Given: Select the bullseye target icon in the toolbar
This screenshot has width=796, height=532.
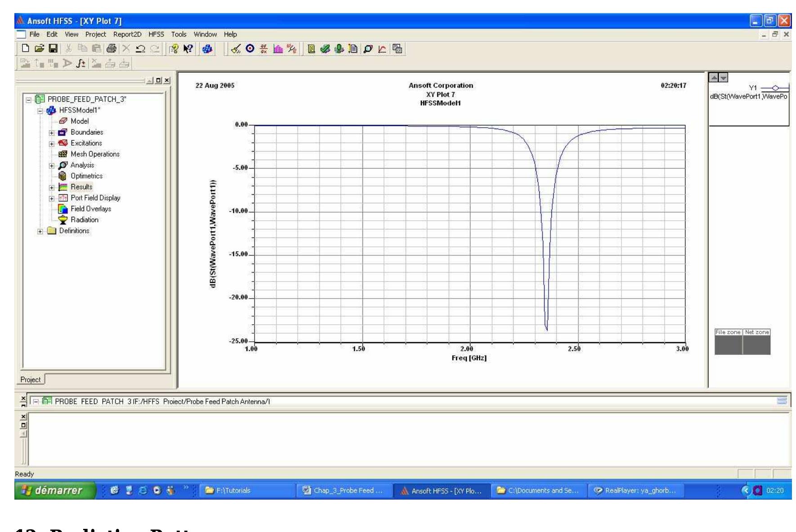Looking at the screenshot, I should point(250,50).
